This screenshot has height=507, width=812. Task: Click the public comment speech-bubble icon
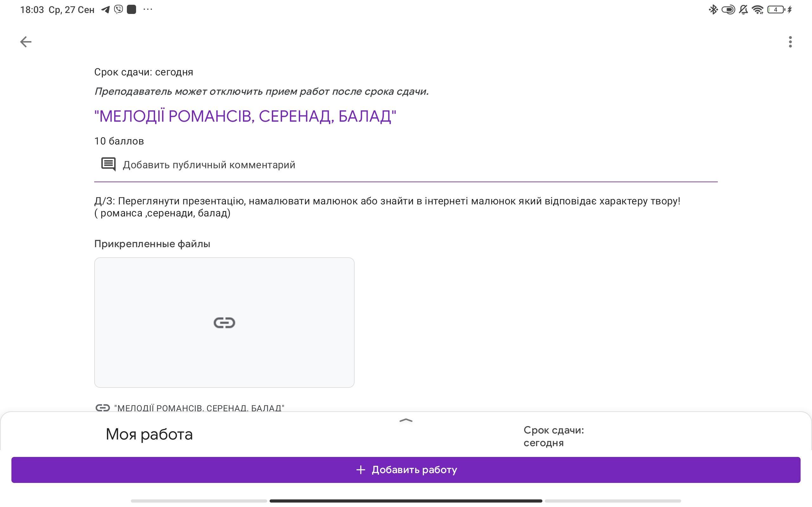[x=108, y=164]
